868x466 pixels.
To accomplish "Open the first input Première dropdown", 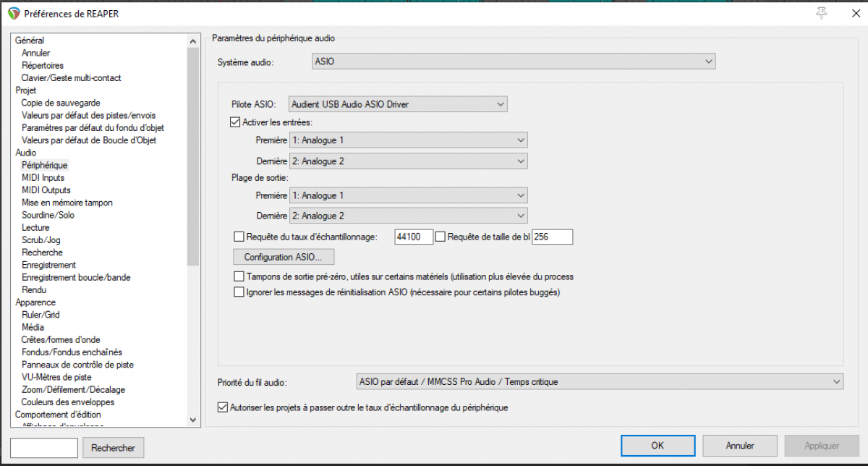I will (408, 140).
